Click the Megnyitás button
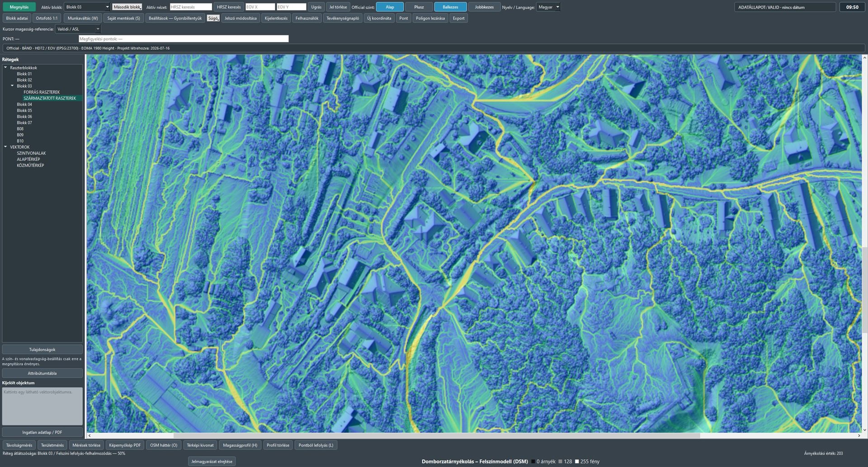868x467 pixels. pos(19,7)
